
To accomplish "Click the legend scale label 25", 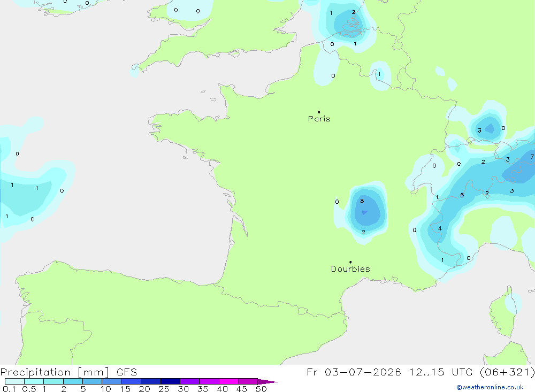I will [164, 389].
